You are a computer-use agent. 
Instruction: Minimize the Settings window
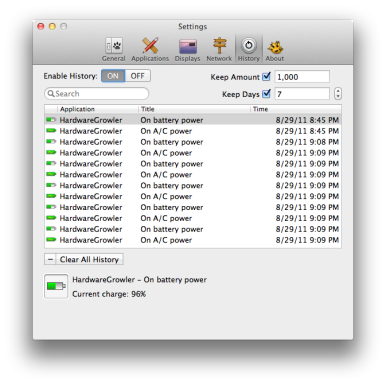[x=52, y=26]
